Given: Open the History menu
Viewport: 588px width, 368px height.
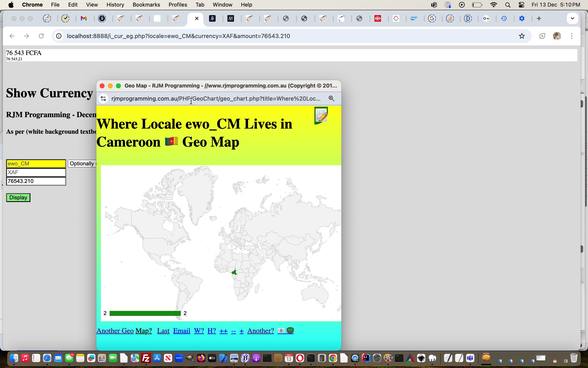Looking at the screenshot, I should tap(115, 5).
